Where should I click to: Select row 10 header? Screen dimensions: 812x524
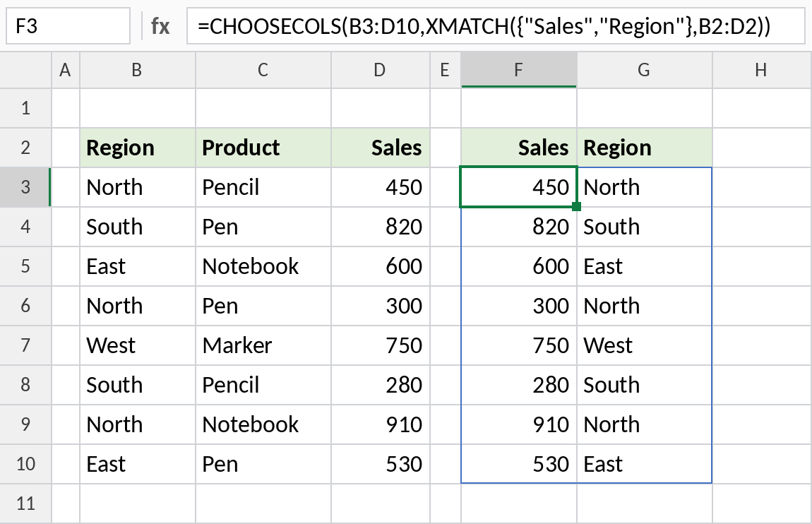pos(25,464)
